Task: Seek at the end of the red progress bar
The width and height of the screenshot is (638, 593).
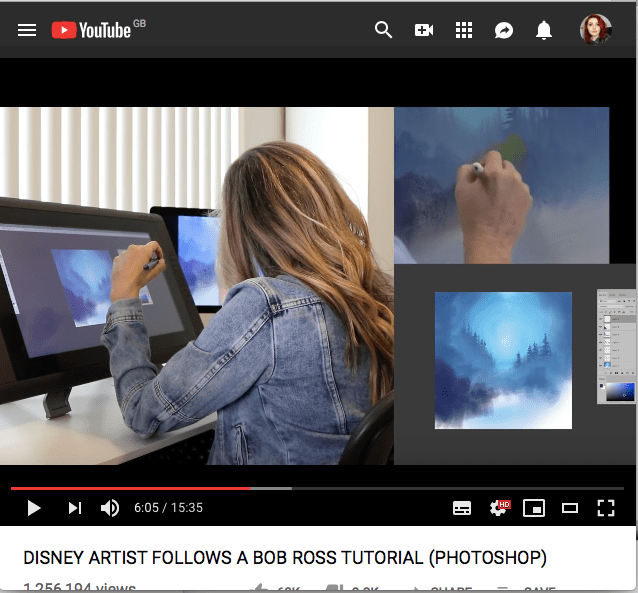Action: pos(250,488)
